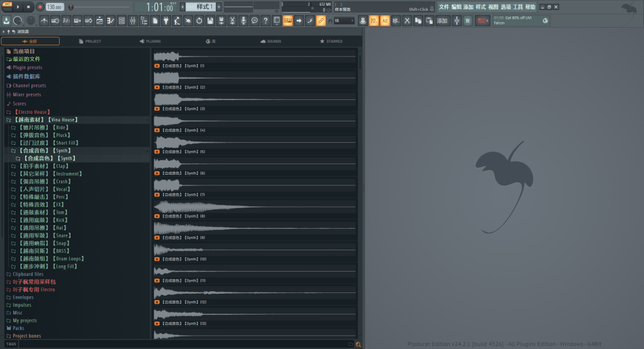Click the plug-shaped toolbar icon
Image resolution: width=644 pixels, height=349 pixels.
[166, 21]
